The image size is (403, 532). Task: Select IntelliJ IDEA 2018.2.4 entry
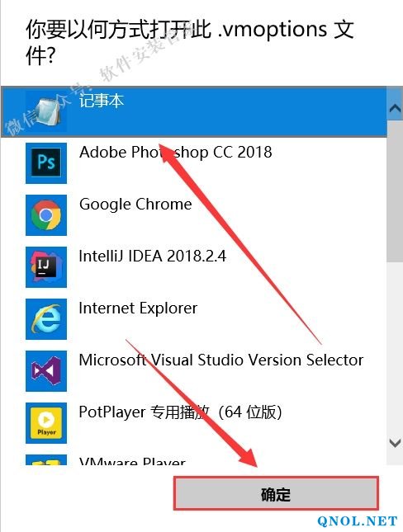(x=194, y=267)
